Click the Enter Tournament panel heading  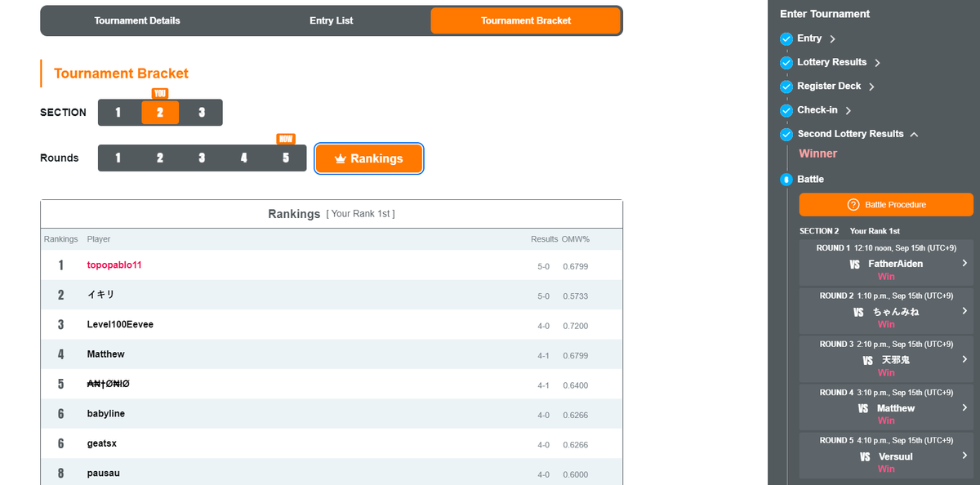click(825, 14)
